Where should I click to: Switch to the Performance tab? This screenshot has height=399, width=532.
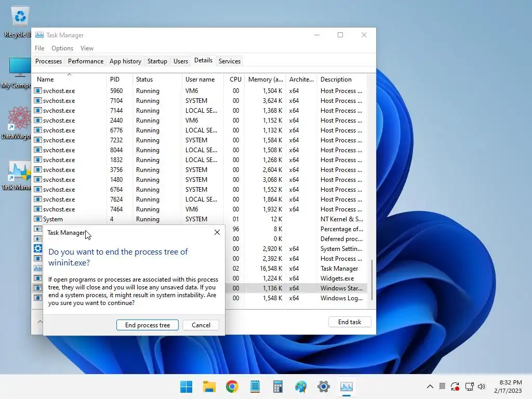tap(86, 61)
